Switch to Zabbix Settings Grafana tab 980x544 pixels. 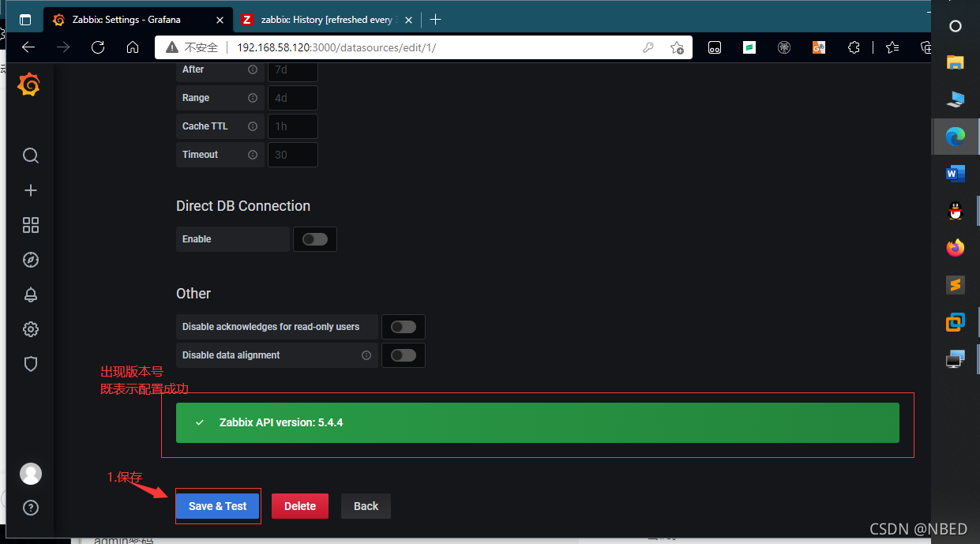click(137, 20)
